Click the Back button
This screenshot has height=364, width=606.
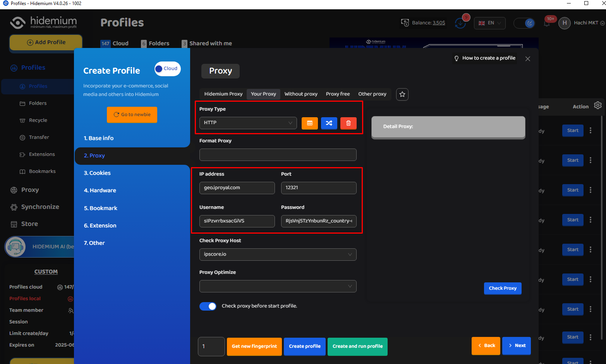(486, 345)
